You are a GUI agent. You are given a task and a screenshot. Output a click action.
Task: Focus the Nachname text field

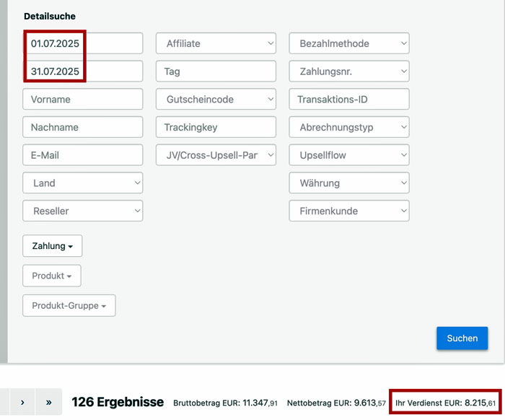82,127
